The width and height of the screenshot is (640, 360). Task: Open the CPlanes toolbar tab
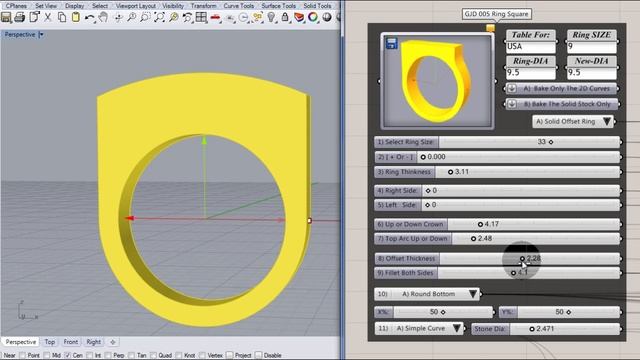(16, 6)
